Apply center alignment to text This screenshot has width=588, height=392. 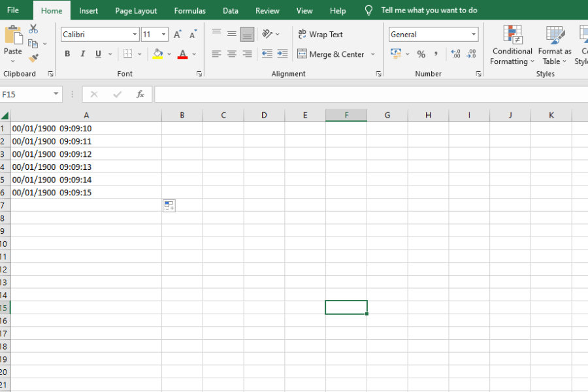point(232,54)
